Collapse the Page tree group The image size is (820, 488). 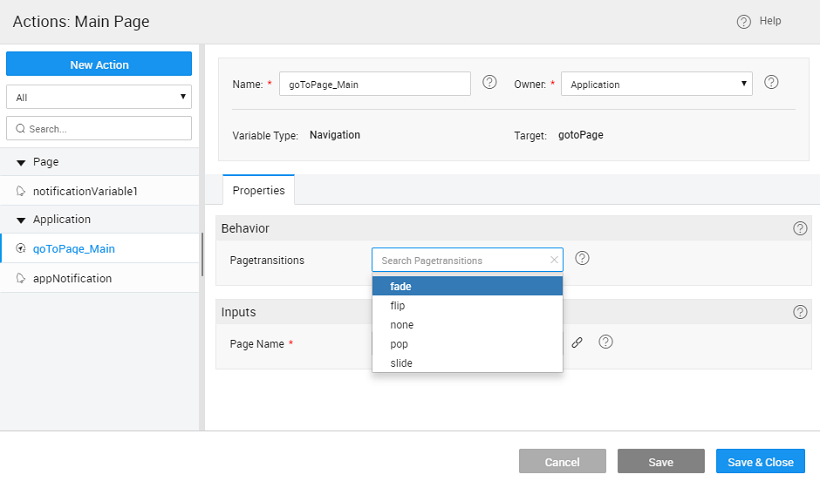(21, 162)
